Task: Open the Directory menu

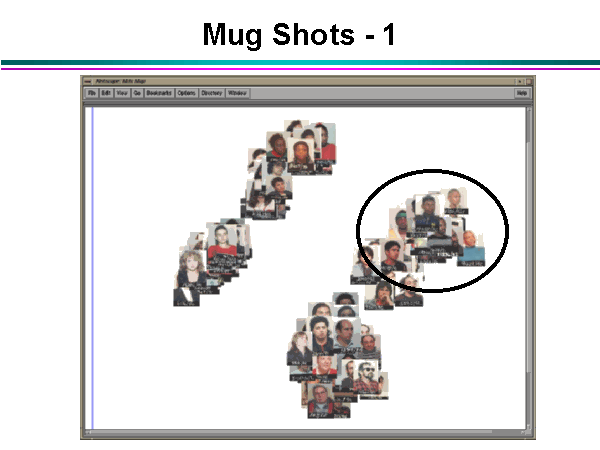Action: (211, 93)
